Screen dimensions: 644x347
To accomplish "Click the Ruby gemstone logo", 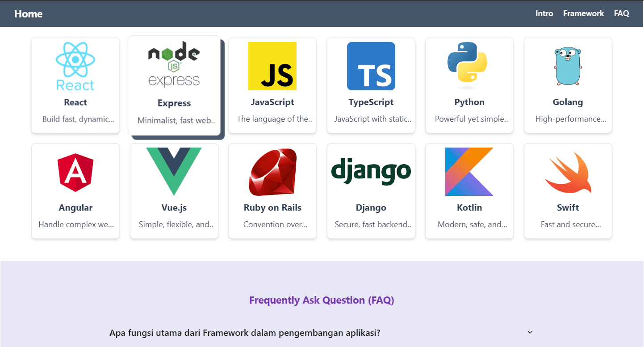I will (x=272, y=172).
